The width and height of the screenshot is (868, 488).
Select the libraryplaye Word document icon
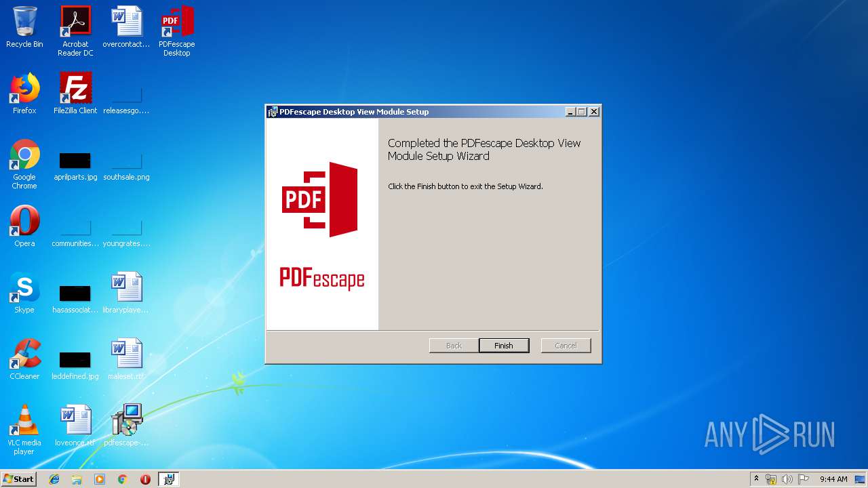coord(126,293)
